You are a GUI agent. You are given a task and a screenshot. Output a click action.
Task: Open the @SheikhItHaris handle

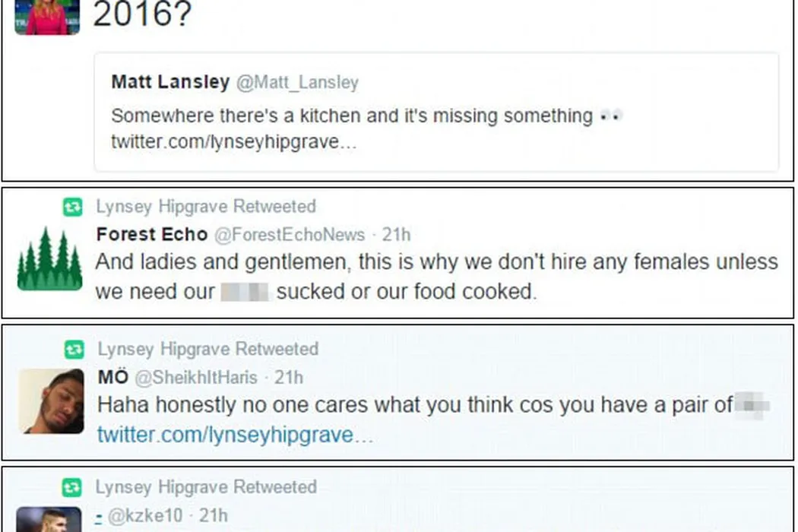point(196,377)
